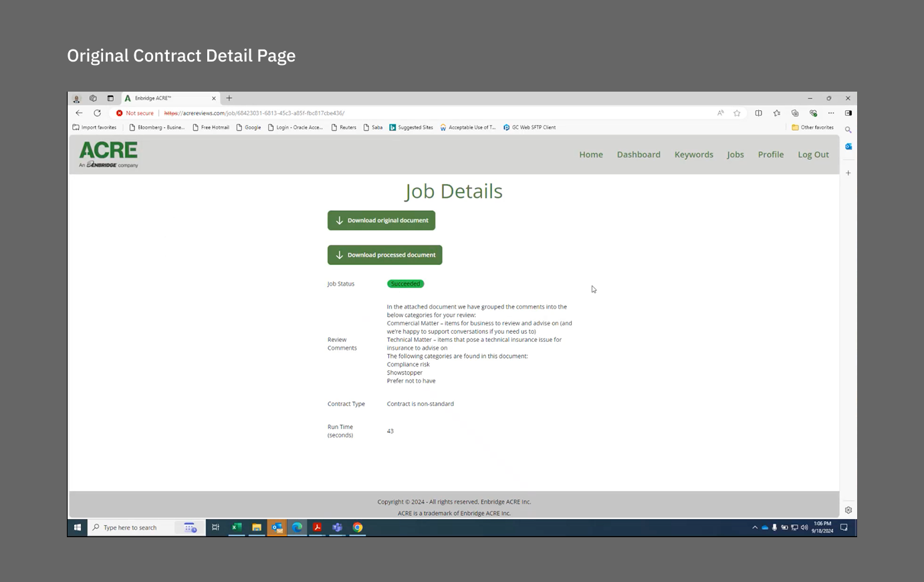Viewport: 924px width, 582px height.
Task: Click the Not secure warning indicator
Action: [x=134, y=113]
